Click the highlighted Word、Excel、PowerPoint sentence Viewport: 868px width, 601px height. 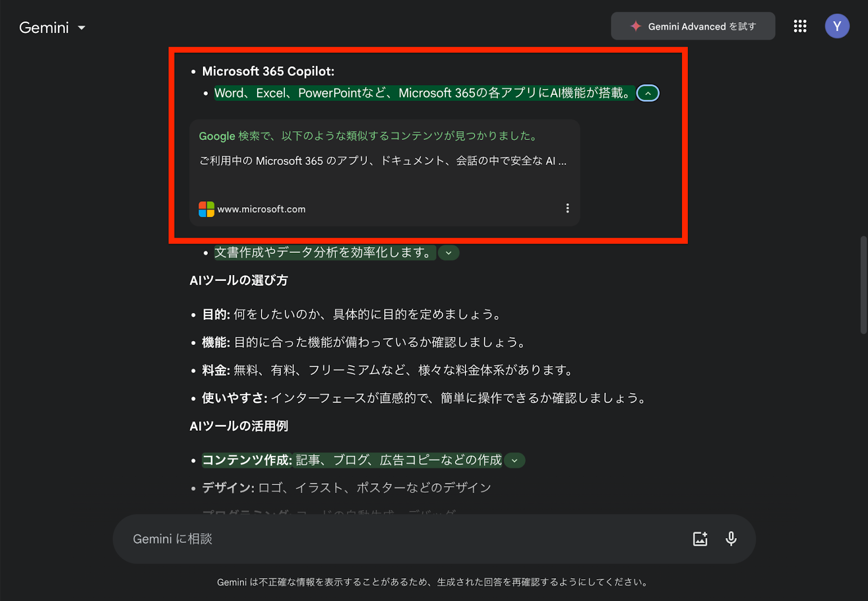coord(424,93)
